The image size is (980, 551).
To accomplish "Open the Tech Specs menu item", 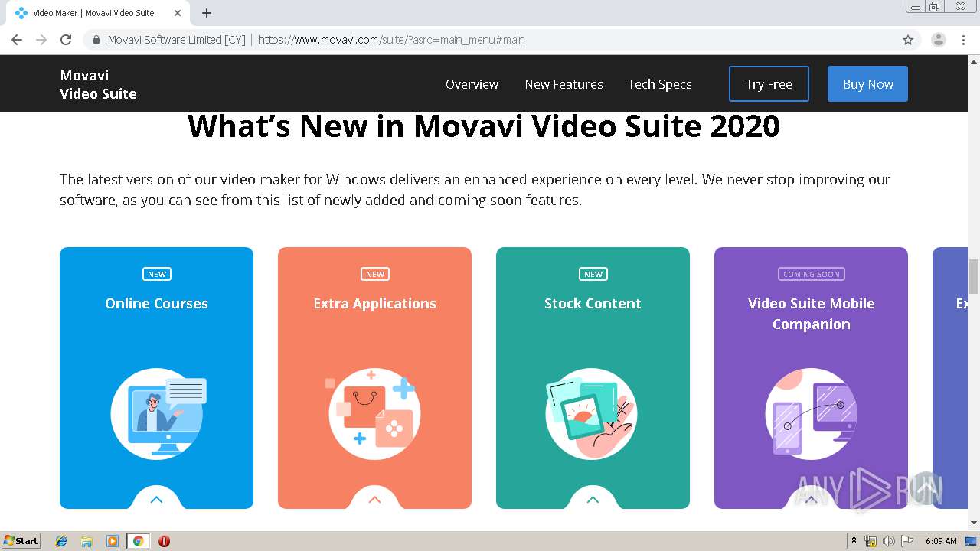I will (659, 84).
